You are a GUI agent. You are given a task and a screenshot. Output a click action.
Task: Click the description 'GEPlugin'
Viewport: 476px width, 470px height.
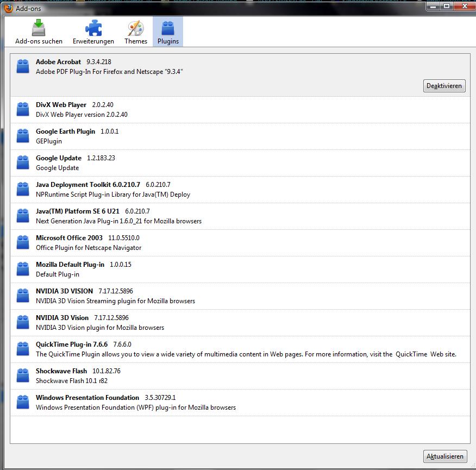click(x=49, y=141)
